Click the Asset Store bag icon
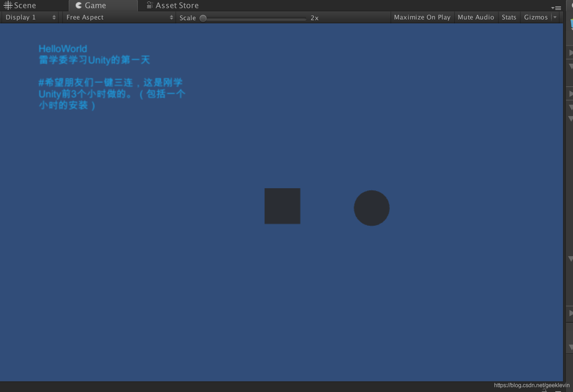The height and width of the screenshot is (392, 573). tap(150, 5)
